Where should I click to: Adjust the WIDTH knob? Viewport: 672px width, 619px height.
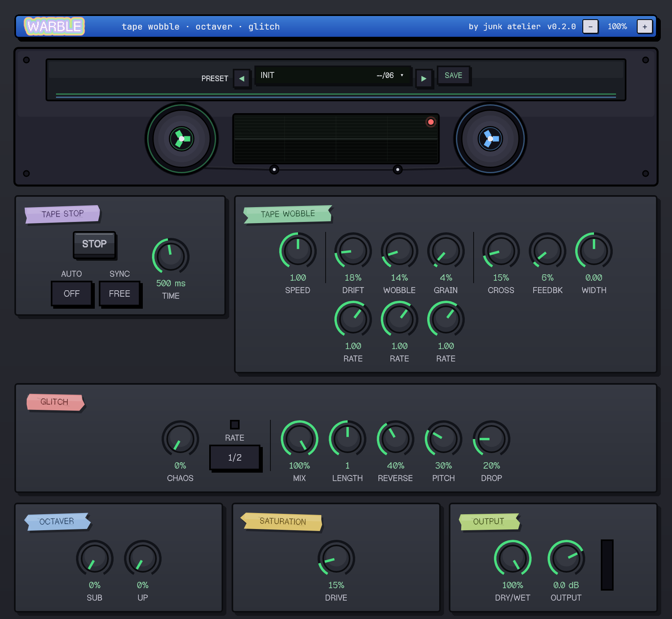(x=594, y=251)
